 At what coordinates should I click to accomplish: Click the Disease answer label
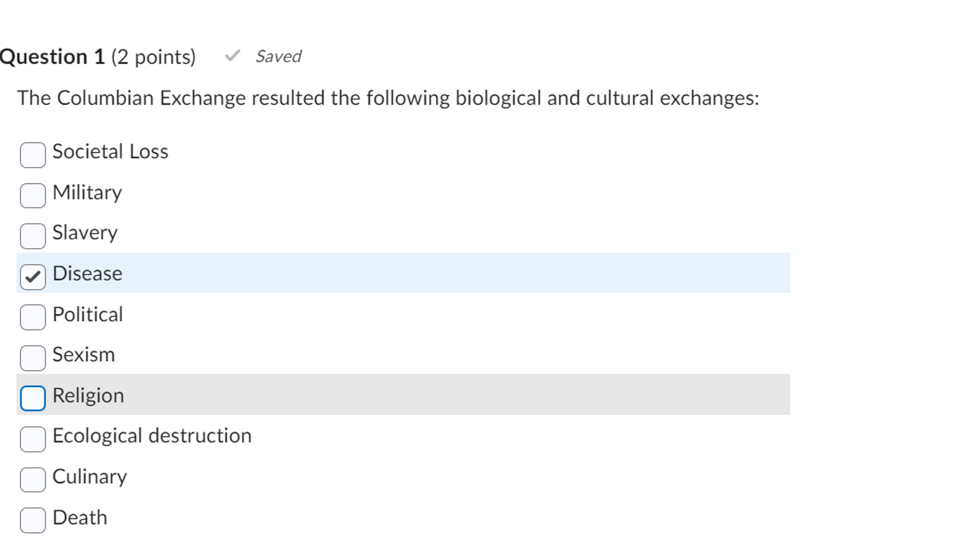coord(87,274)
